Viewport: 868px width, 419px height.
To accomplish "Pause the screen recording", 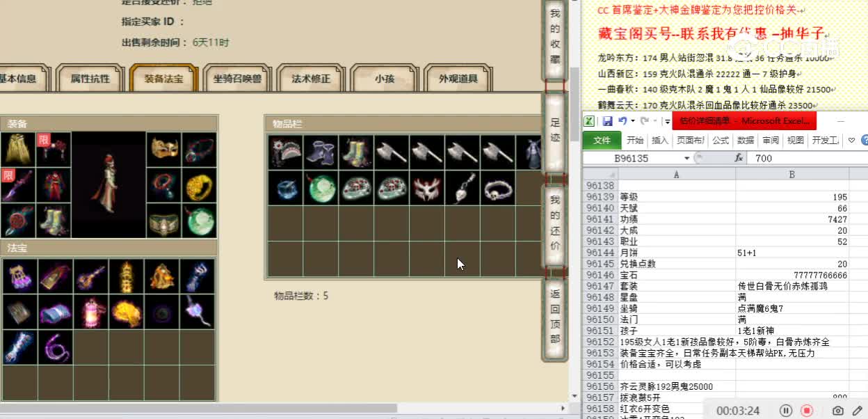I will click(786, 411).
